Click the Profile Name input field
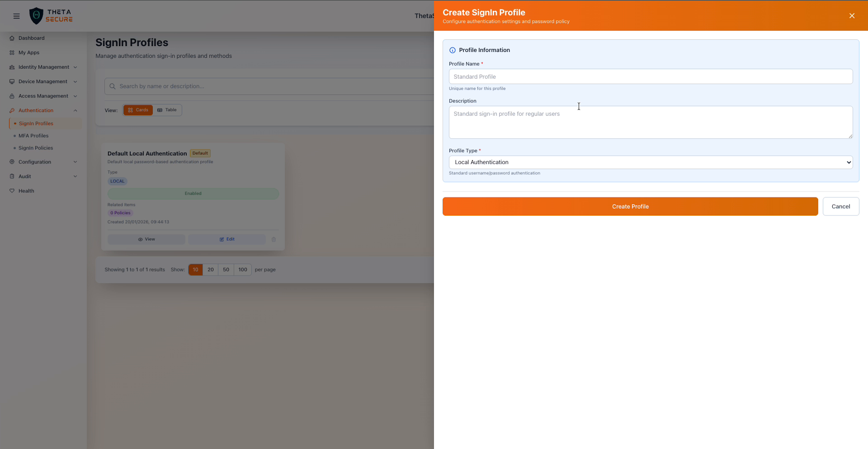This screenshot has height=449, width=868. 650,76
